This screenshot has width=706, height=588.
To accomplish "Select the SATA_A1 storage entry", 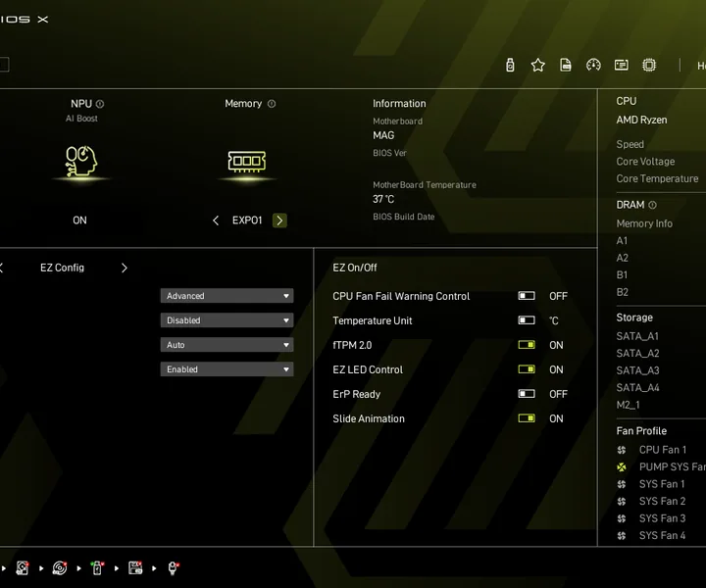I will (x=637, y=336).
